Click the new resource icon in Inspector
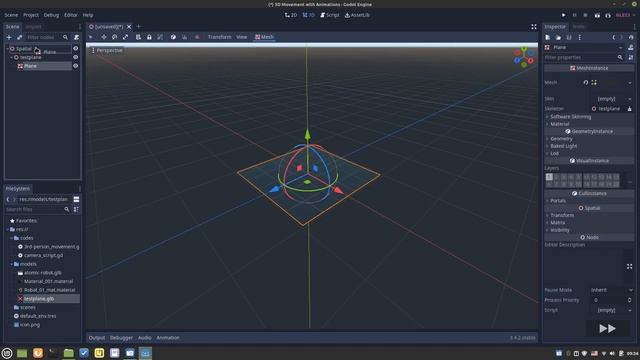Screen dimensions: 640x360 (x=547, y=37)
